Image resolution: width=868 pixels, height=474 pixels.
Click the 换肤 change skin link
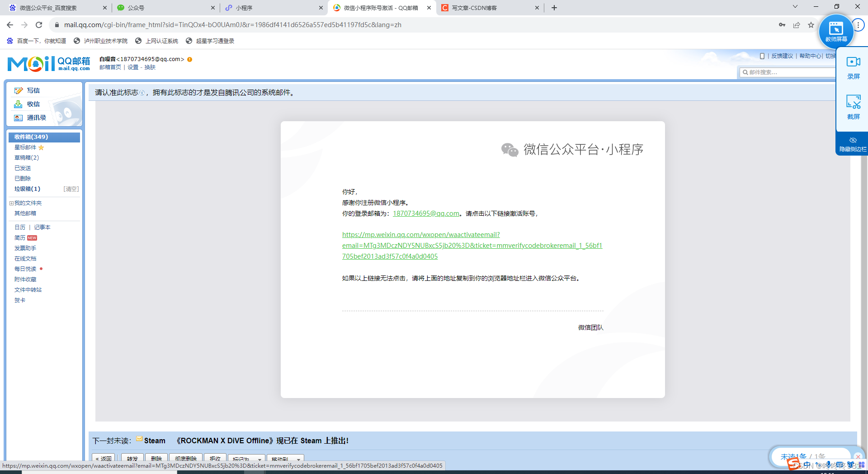click(150, 67)
